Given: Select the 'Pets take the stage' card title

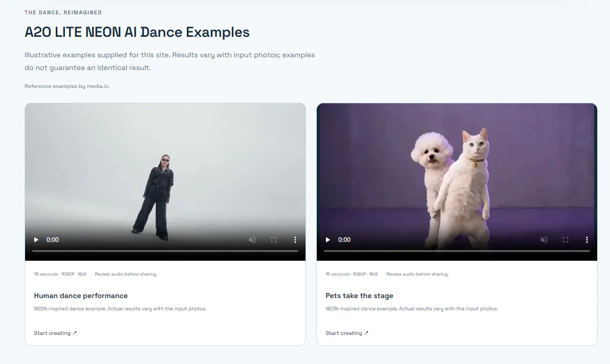Looking at the screenshot, I should pos(359,295).
